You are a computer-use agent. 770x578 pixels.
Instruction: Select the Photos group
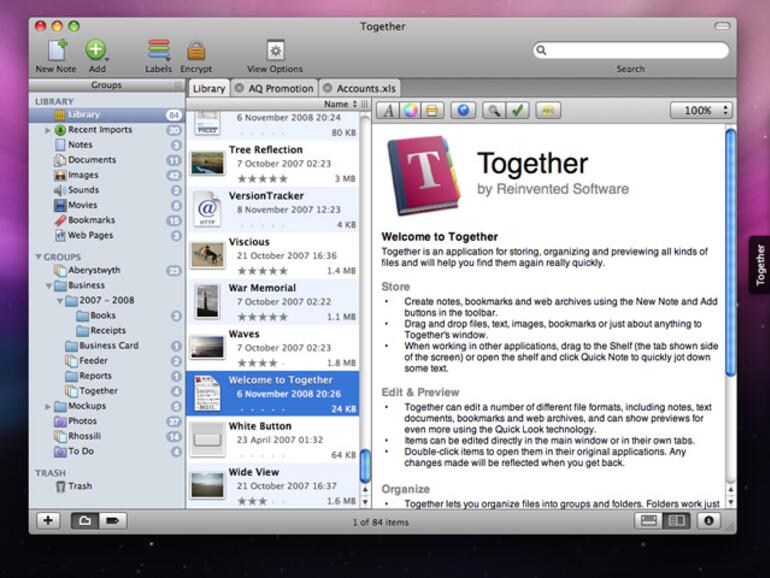point(107,421)
